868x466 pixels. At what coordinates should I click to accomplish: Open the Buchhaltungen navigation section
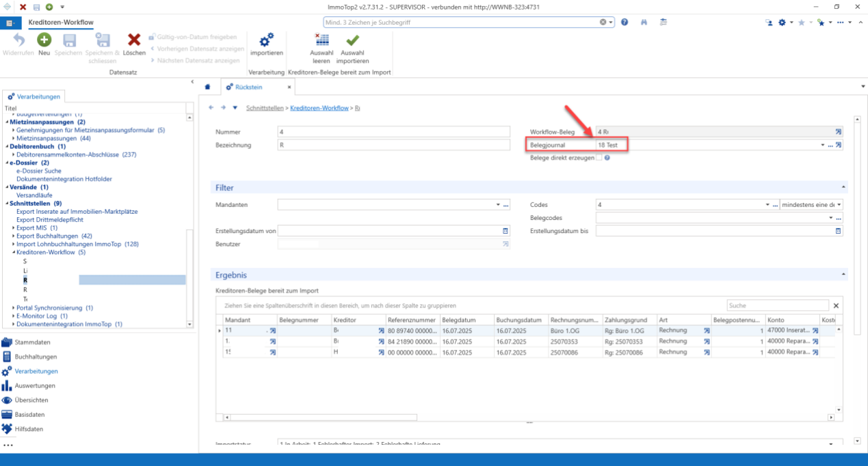pos(36,357)
